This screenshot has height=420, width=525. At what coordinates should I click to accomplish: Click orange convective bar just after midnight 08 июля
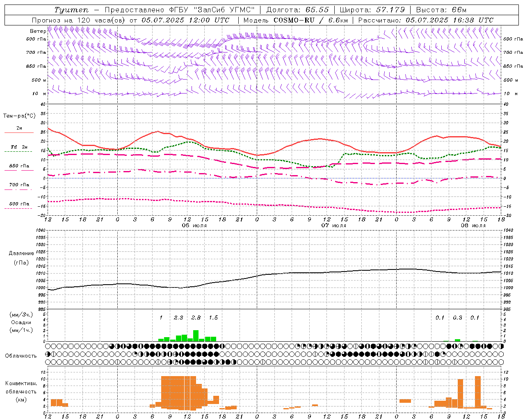pos(405,401)
